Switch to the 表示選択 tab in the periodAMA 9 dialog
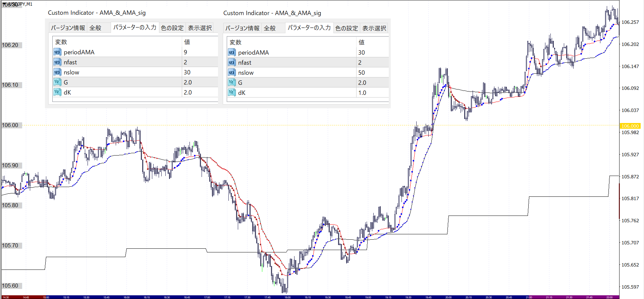The width and height of the screenshot is (644, 299). pyautogui.click(x=200, y=28)
